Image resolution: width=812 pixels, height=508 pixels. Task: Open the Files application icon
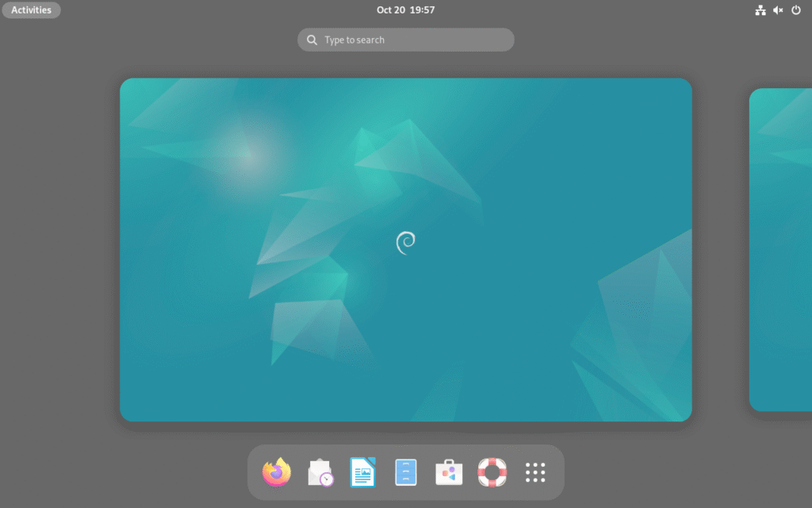tap(405, 471)
